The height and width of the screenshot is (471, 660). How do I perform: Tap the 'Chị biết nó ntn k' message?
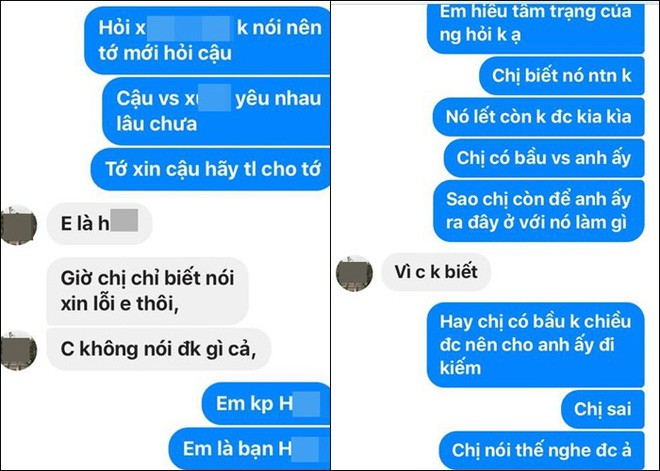(562, 76)
